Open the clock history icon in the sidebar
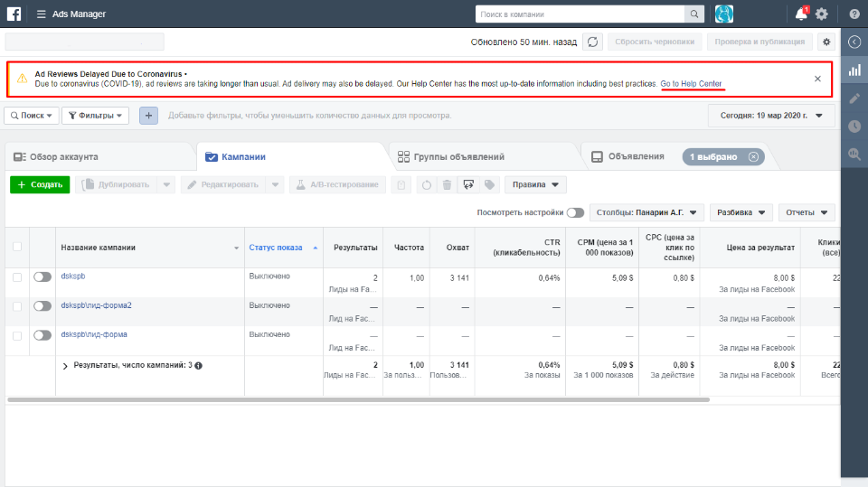Image resolution: width=868 pixels, height=487 pixels. pos(854,126)
